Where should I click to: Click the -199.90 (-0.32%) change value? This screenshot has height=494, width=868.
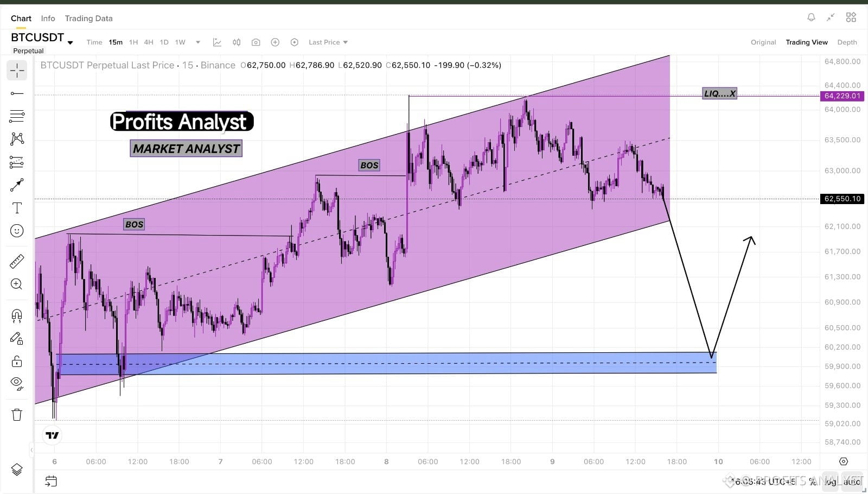[468, 65]
